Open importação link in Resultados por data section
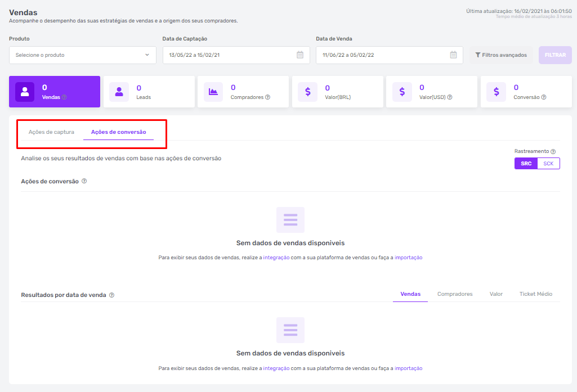 [x=409, y=368]
